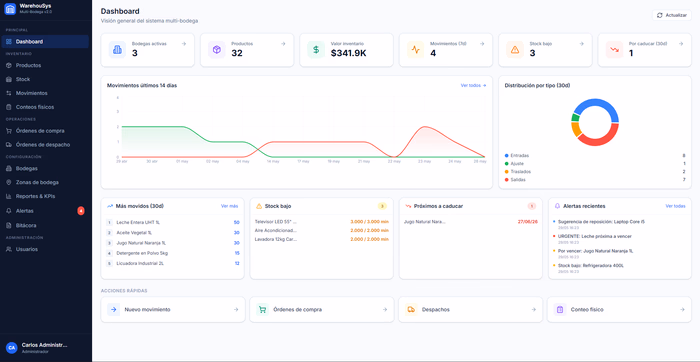This screenshot has height=362, width=700.
Task: Click the Actualizar refresh button
Action: click(x=671, y=15)
